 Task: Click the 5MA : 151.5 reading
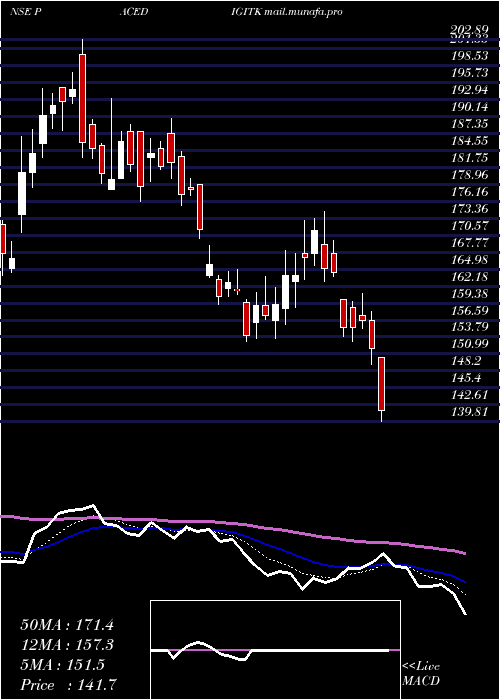(x=62, y=664)
